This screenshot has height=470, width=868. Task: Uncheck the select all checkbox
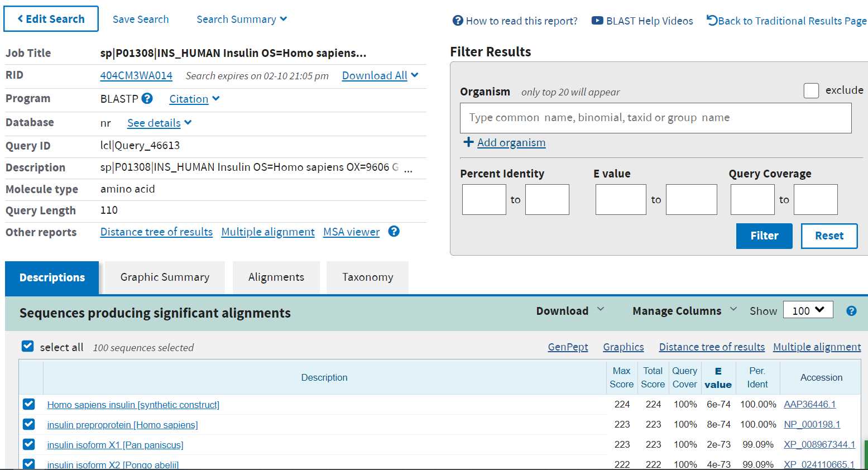click(28, 347)
